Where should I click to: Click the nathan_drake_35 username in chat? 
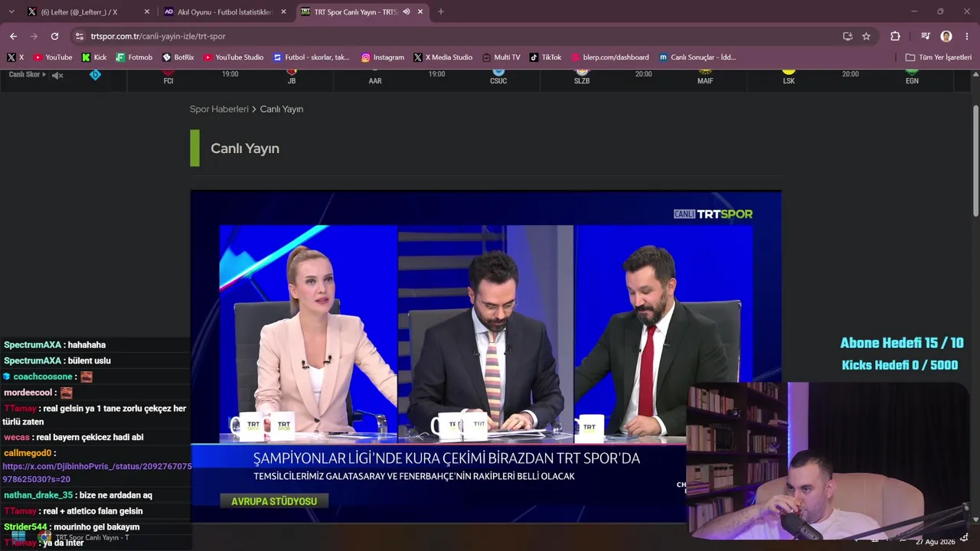coord(38,495)
